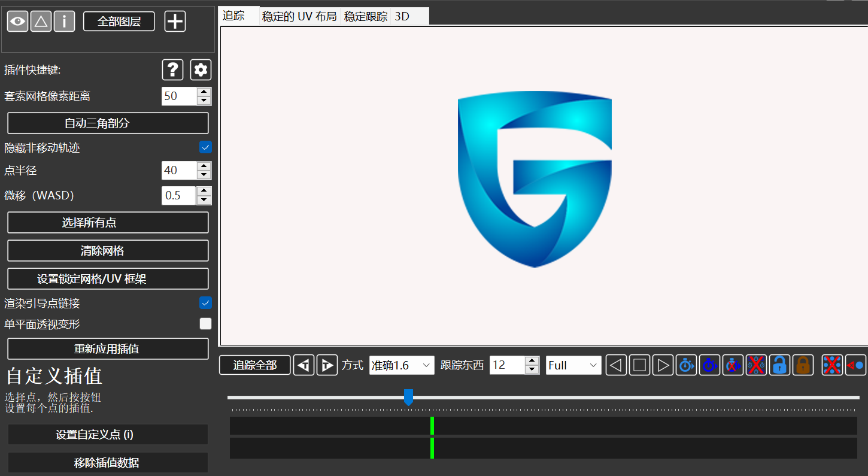Click the brown closed padlock icon
This screenshot has width=868, height=476.
pyautogui.click(x=803, y=365)
